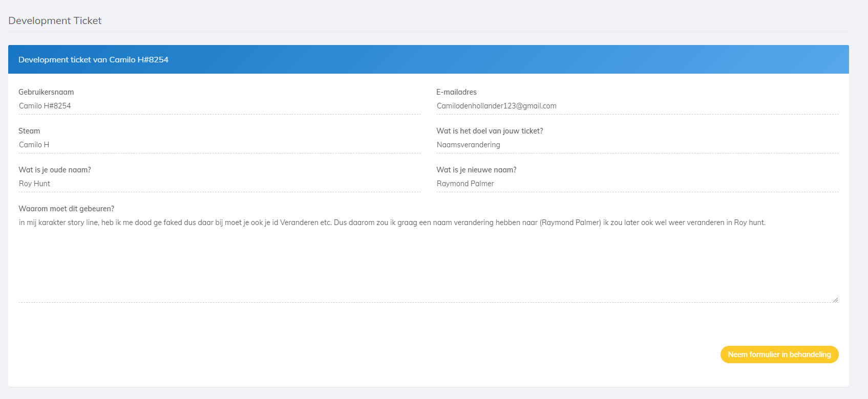This screenshot has height=399, width=868.
Task: Click the 'Neem formulier in behandeling' button
Action: [x=779, y=354]
